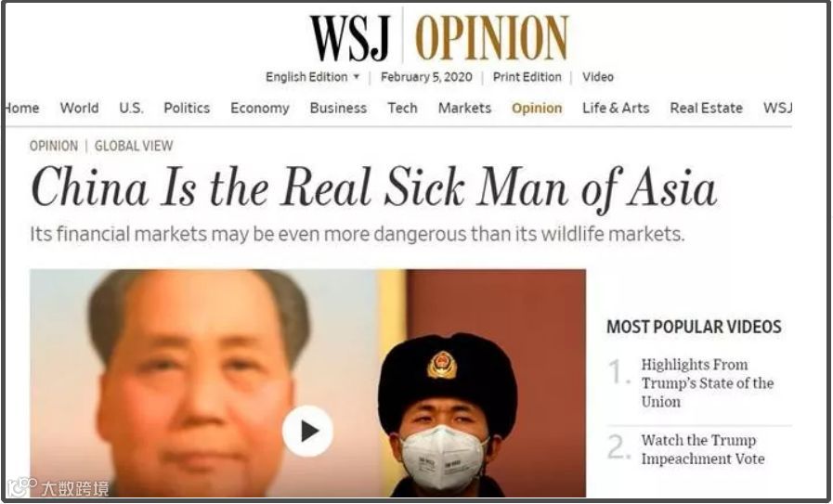This screenshot has width=833, height=504.
Task: Open the Print Edition link
Action: coord(527,77)
